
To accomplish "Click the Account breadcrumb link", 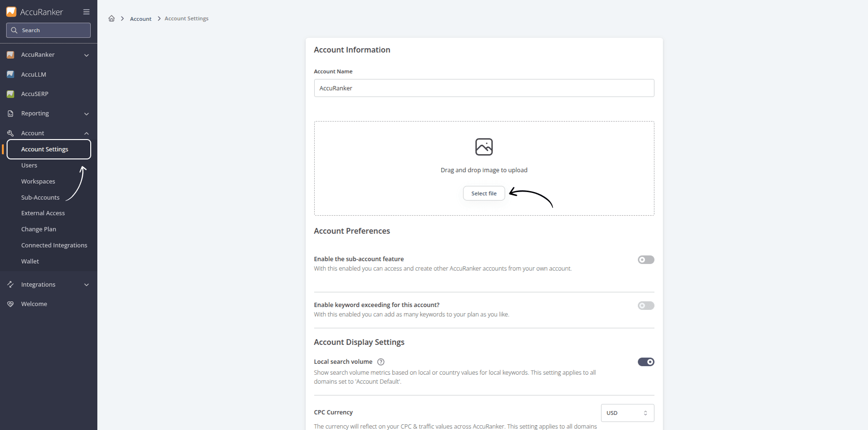I will pos(141,19).
